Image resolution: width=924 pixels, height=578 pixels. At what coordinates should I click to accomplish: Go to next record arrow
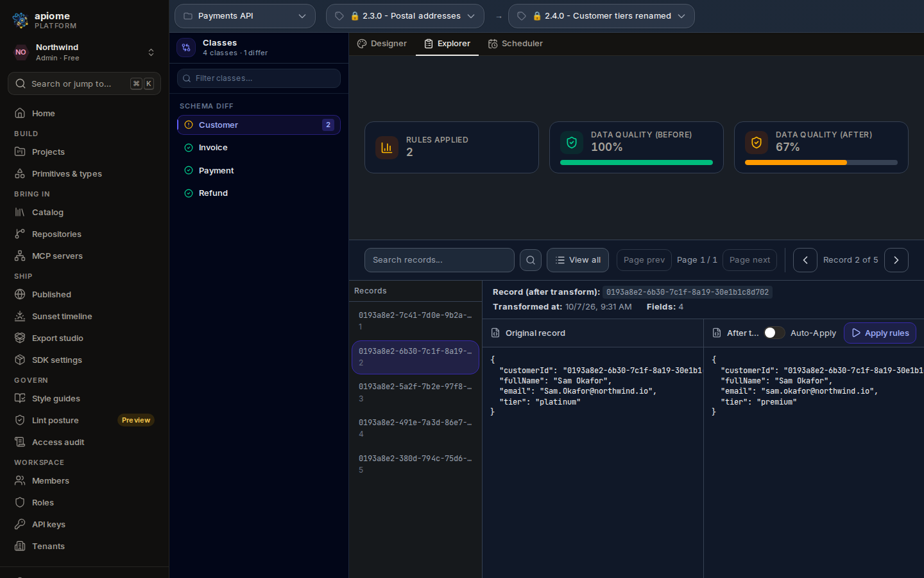pyautogui.click(x=896, y=260)
